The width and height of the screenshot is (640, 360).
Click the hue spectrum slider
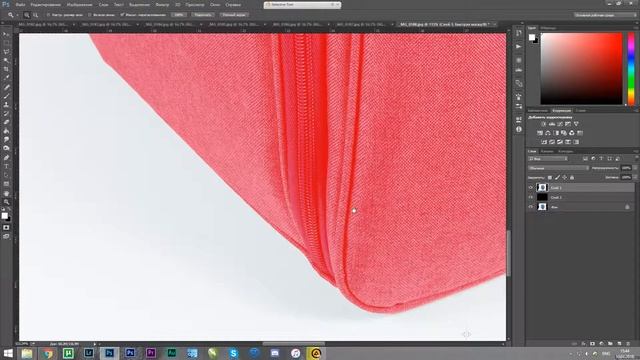click(x=631, y=69)
